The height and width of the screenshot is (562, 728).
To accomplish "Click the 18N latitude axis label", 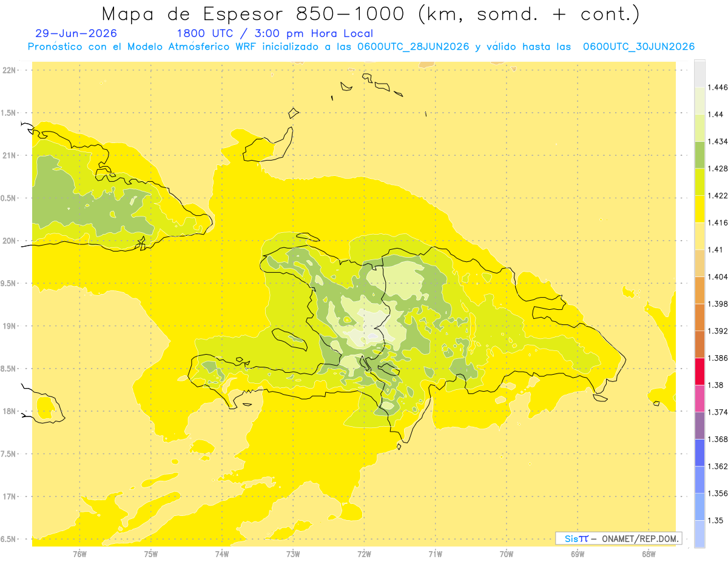I will click(x=9, y=412).
